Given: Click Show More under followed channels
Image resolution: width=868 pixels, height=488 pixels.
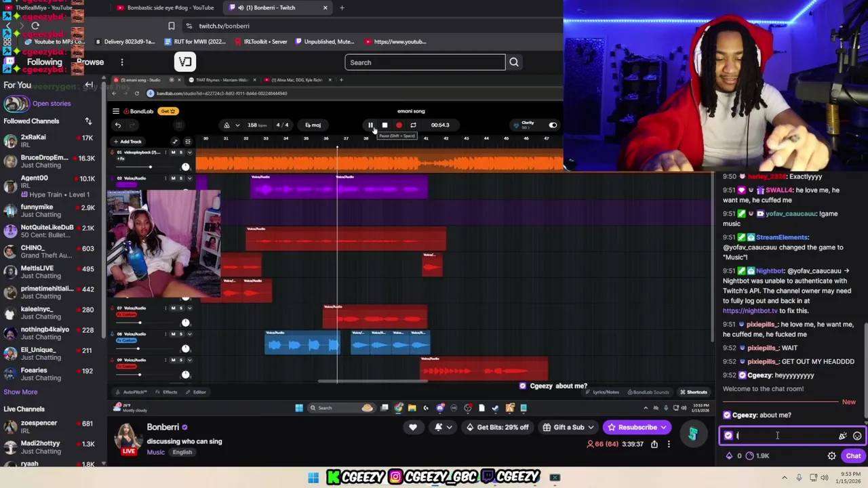Looking at the screenshot, I should [20, 392].
